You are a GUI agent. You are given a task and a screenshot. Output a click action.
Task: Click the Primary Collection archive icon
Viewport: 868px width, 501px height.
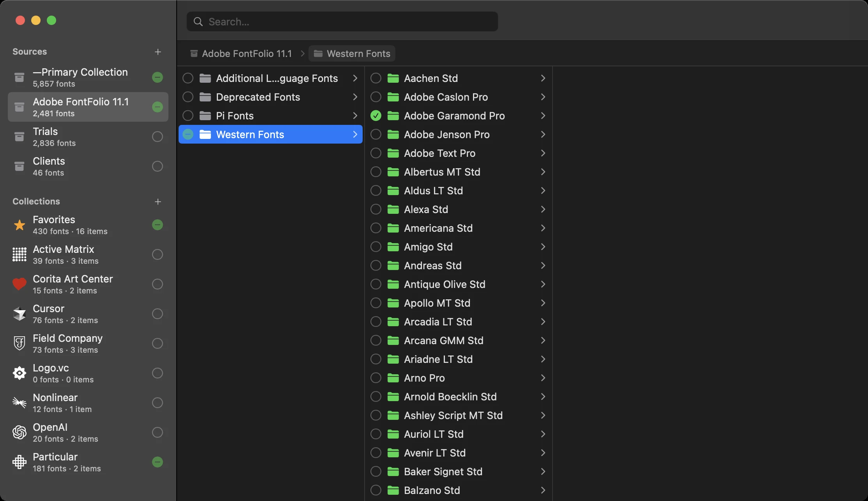(19, 77)
